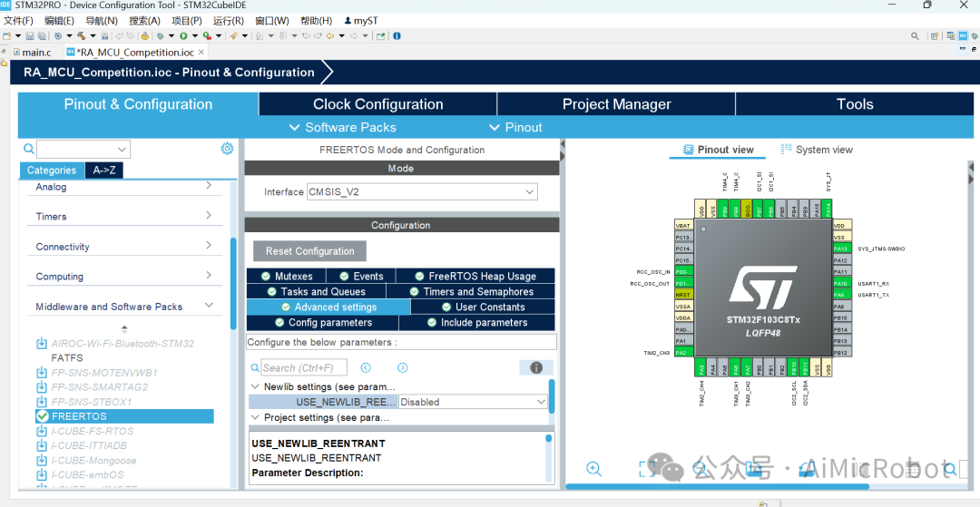Viewport: 980px width, 507px height.
Task: Open the Include parameters tab
Action: [477, 323]
